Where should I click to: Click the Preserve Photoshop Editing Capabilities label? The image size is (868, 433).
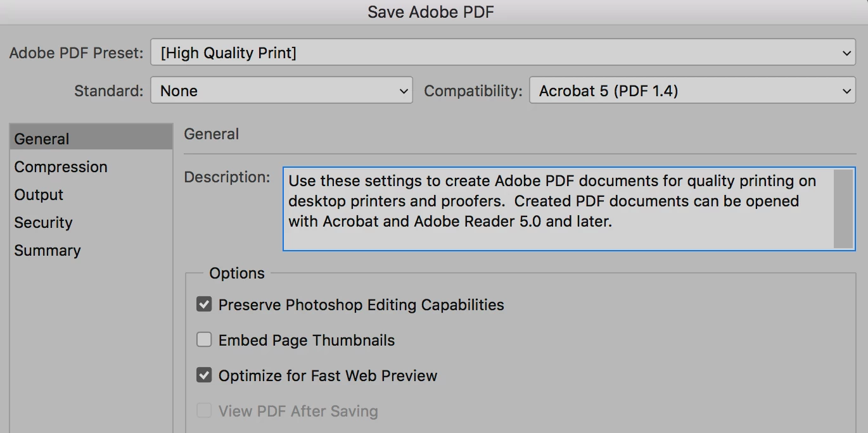pyautogui.click(x=361, y=305)
